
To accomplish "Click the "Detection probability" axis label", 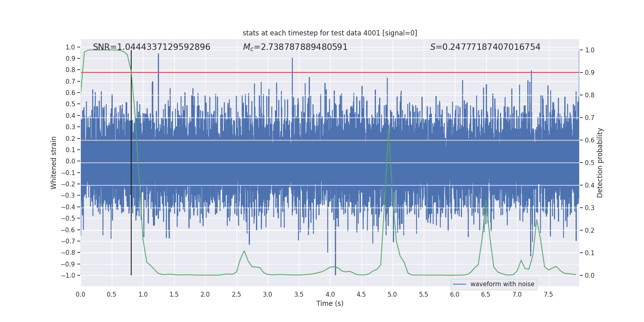I will pyautogui.click(x=600, y=163).
